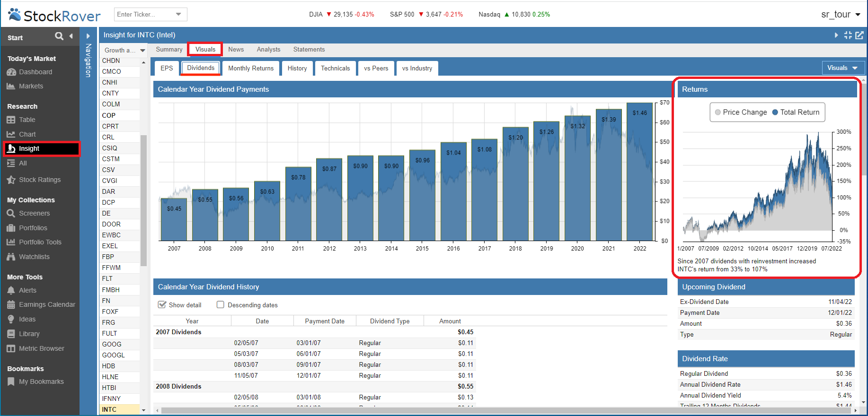Open the Screeners magnifier icon
This screenshot has width=868, height=416.
coord(11,213)
